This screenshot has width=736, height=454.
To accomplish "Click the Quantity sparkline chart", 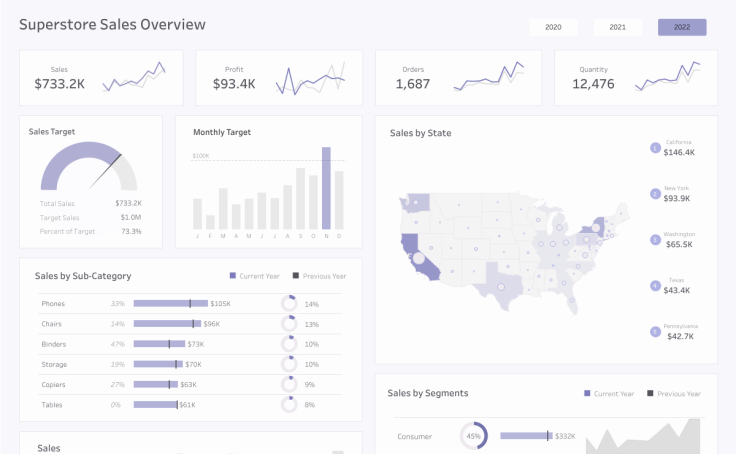I will tap(668, 77).
